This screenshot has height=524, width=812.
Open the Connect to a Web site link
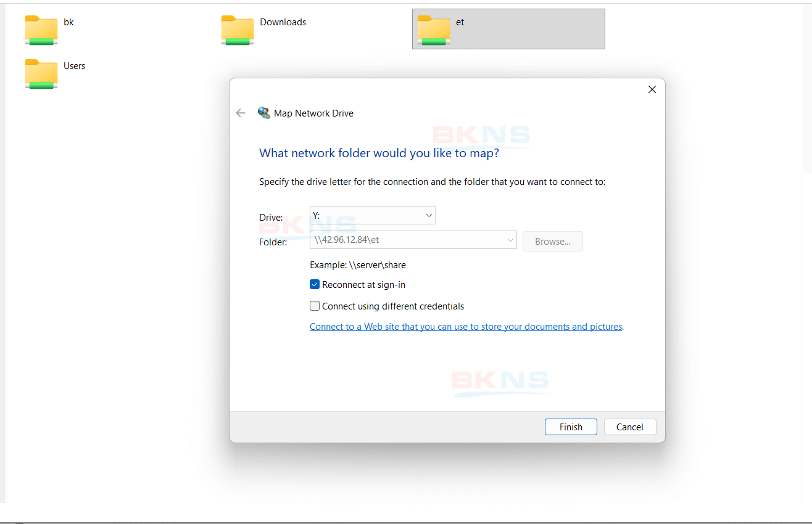point(465,327)
